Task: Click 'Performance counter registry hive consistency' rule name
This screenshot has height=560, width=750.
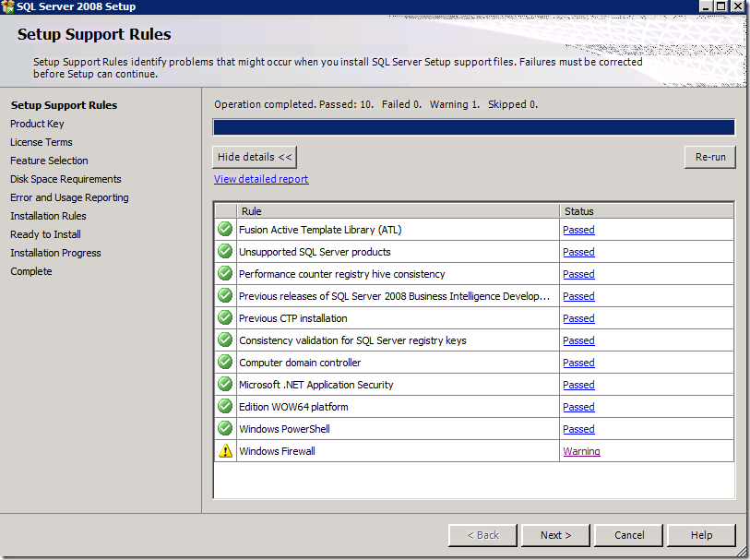Action: tap(342, 274)
